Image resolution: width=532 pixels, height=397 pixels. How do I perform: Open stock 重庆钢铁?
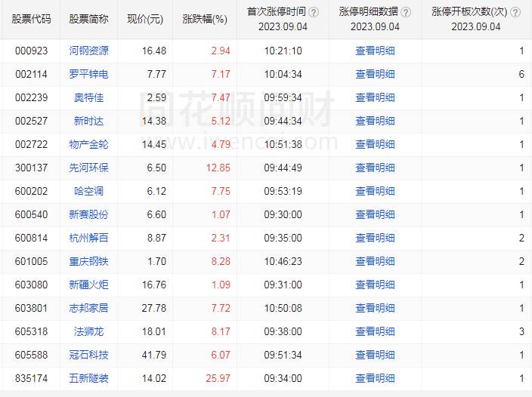pos(89,261)
